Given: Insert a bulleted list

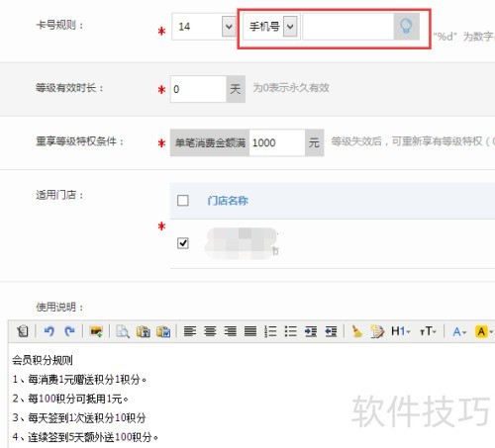Looking at the screenshot, I should tap(290, 331).
